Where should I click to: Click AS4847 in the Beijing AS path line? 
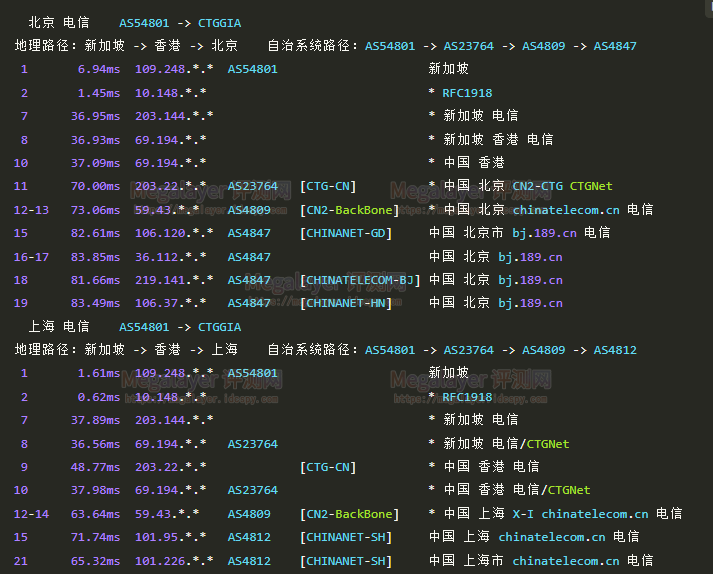tap(615, 46)
